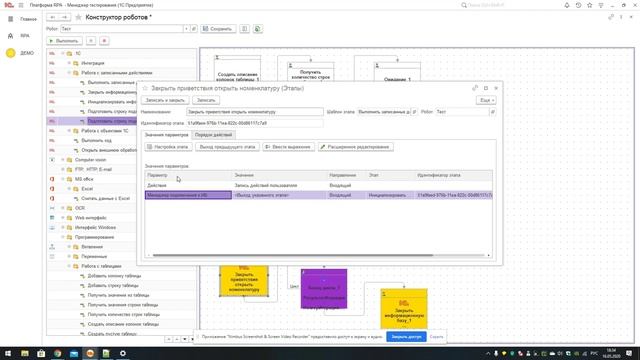640x360 pixels.
Task: Select Добавить колонку таблицы item
Action: pyautogui.click(x=114, y=276)
